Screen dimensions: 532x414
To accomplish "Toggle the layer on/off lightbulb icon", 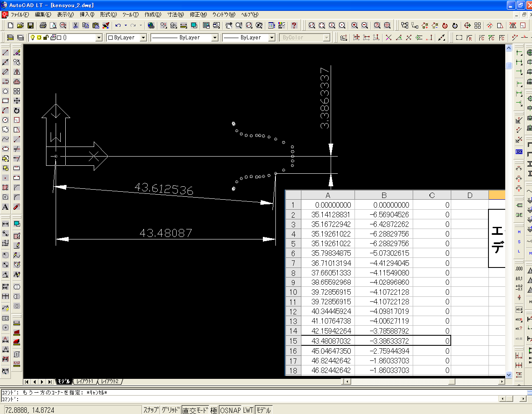I will tap(33, 38).
